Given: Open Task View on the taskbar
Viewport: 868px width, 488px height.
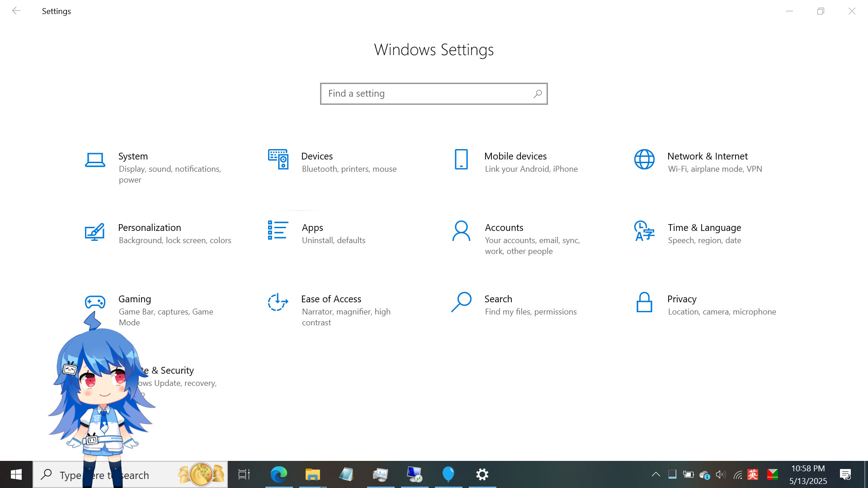Looking at the screenshot, I should click(x=244, y=474).
